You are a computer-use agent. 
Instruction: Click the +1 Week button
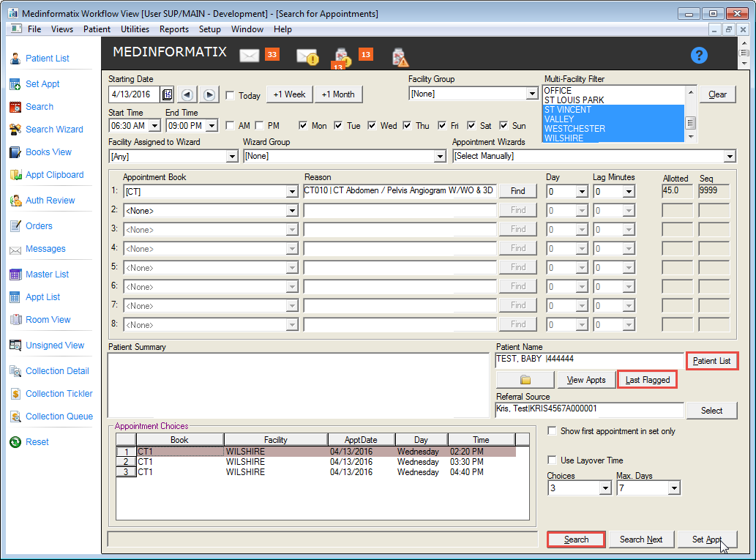pos(289,94)
